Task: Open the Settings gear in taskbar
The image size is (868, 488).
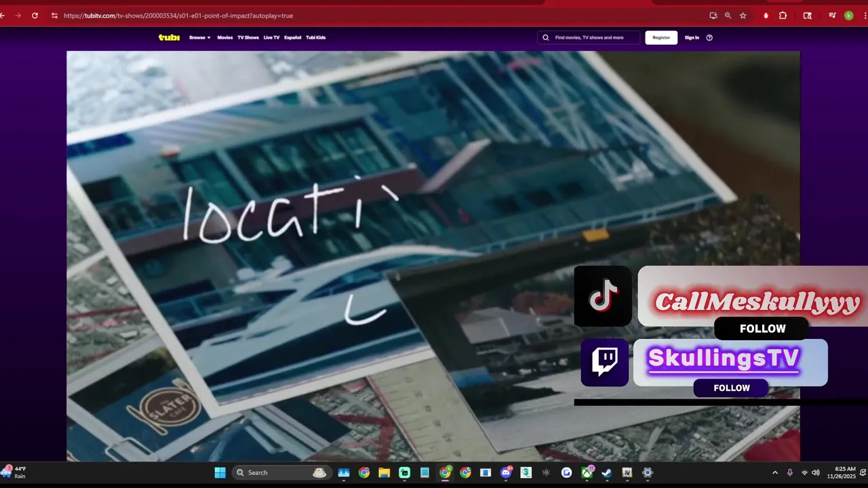Action: click(x=648, y=472)
